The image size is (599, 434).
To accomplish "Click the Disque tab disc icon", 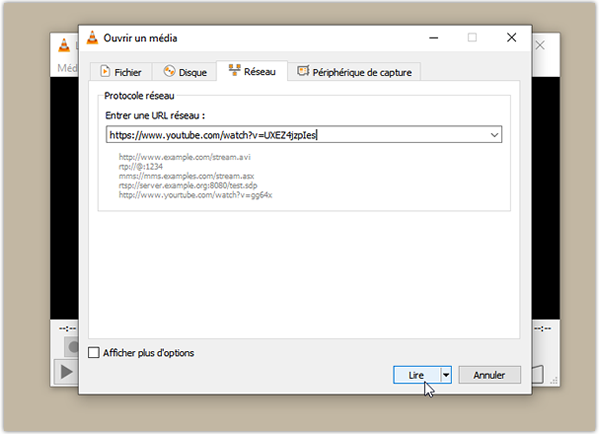I will click(169, 71).
